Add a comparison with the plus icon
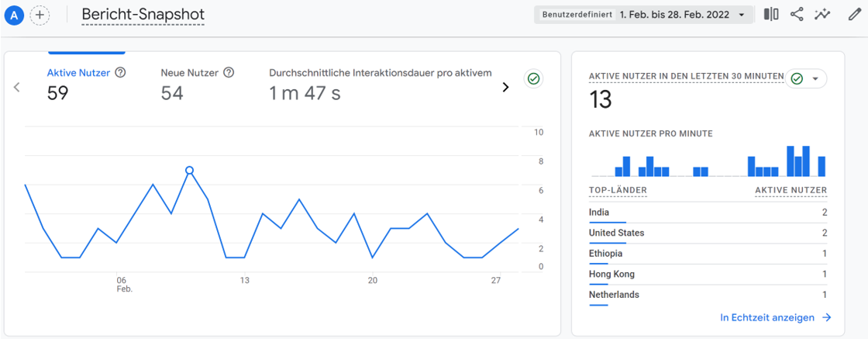 pos(40,15)
